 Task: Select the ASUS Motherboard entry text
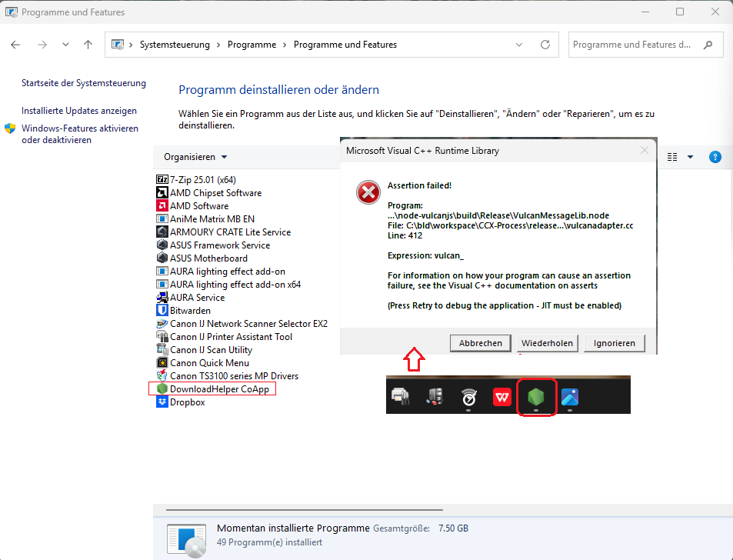pyautogui.click(x=209, y=258)
